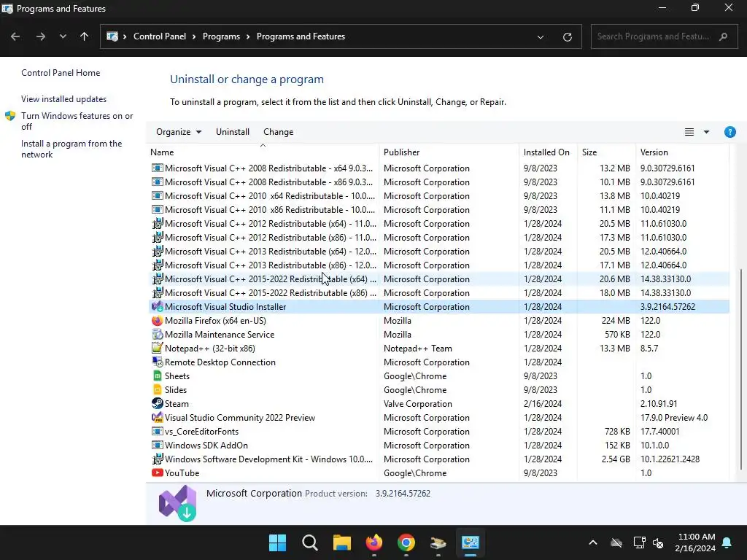Image resolution: width=747 pixels, height=560 pixels.
Task: Click the search magnifier icon
Action: (x=723, y=36)
